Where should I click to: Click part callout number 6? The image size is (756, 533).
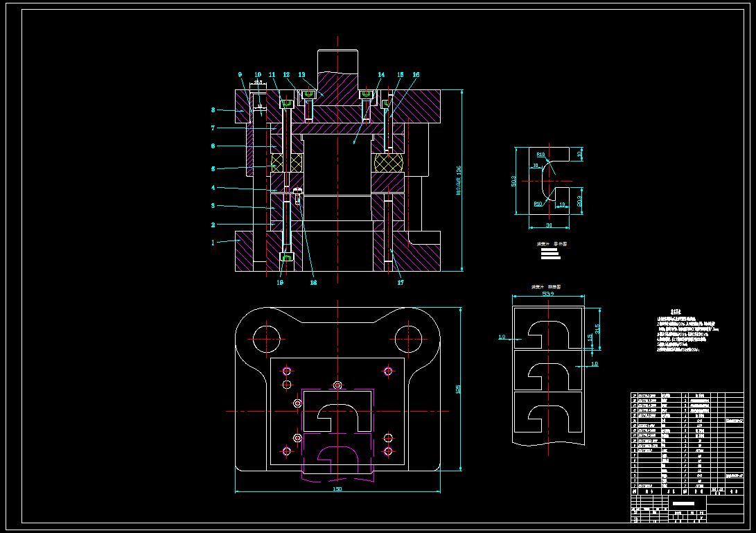(x=213, y=146)
